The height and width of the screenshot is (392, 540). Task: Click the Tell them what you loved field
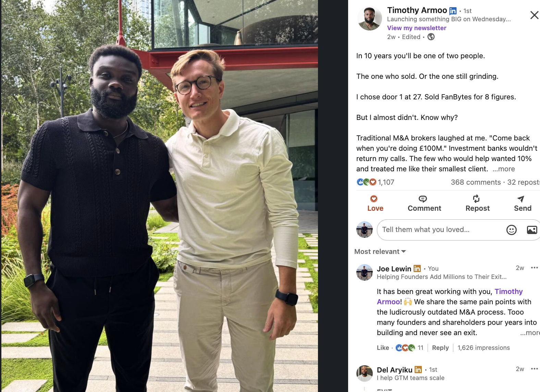(440, 230)
